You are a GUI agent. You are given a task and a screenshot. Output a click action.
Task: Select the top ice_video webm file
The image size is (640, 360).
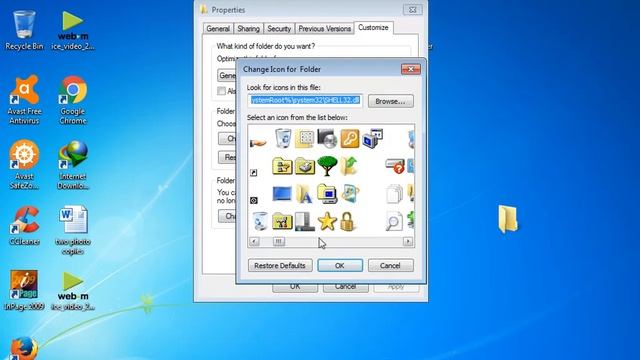click(x=73, y=31)
